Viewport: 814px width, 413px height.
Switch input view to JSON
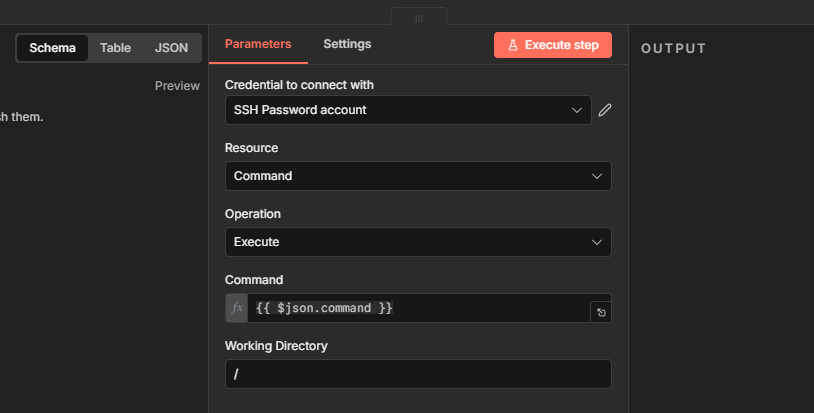[171, 48]
